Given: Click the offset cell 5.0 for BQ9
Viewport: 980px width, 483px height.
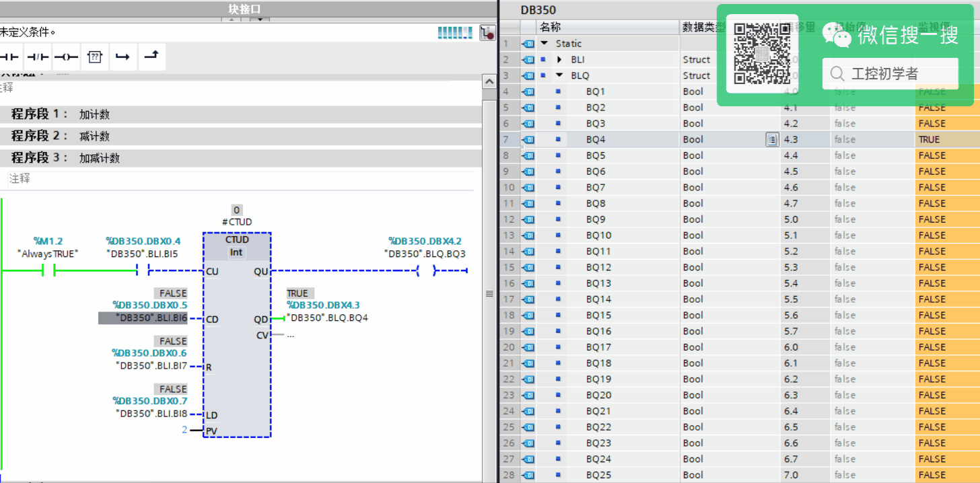Looking at the screenshot, I should 805,219.
